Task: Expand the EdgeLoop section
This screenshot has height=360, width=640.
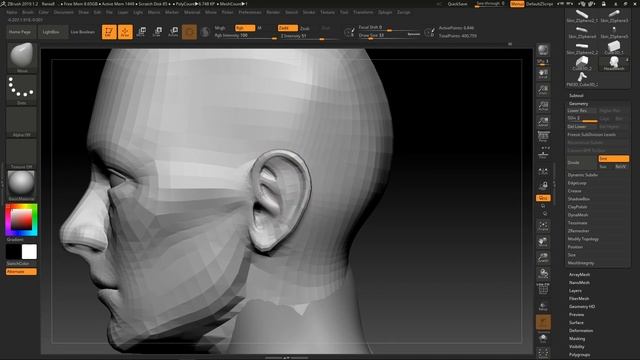Action: pyautogui.click(x=577, y=183)
